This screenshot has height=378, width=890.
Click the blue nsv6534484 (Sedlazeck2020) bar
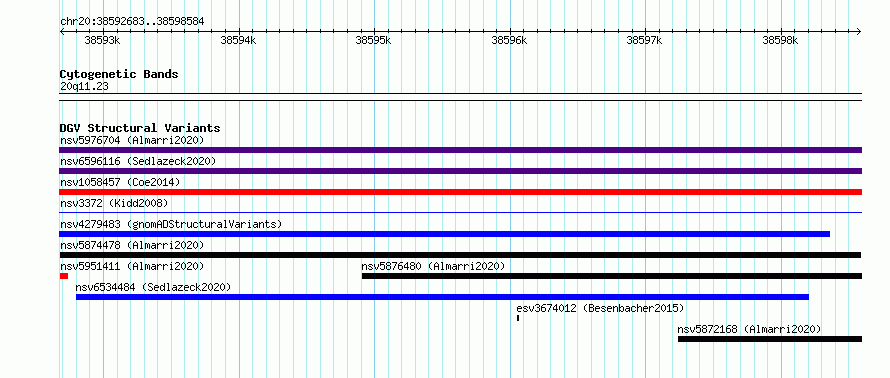coord(442,297)
